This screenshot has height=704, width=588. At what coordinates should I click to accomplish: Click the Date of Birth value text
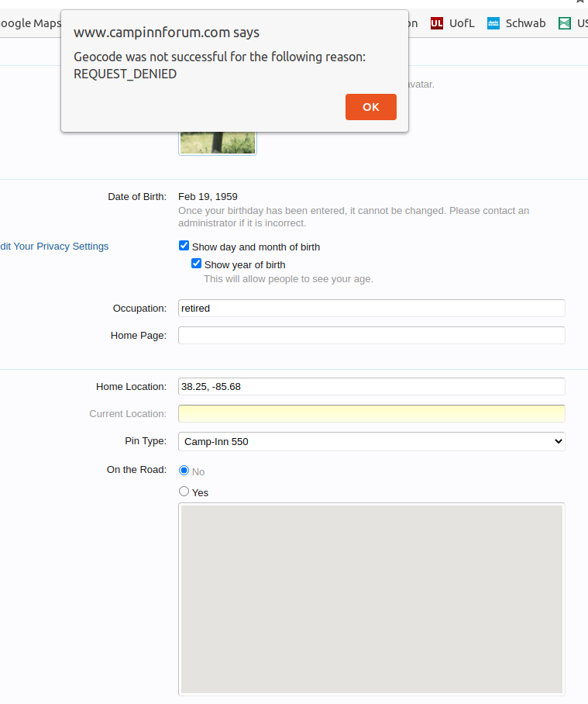pos(208,197)
